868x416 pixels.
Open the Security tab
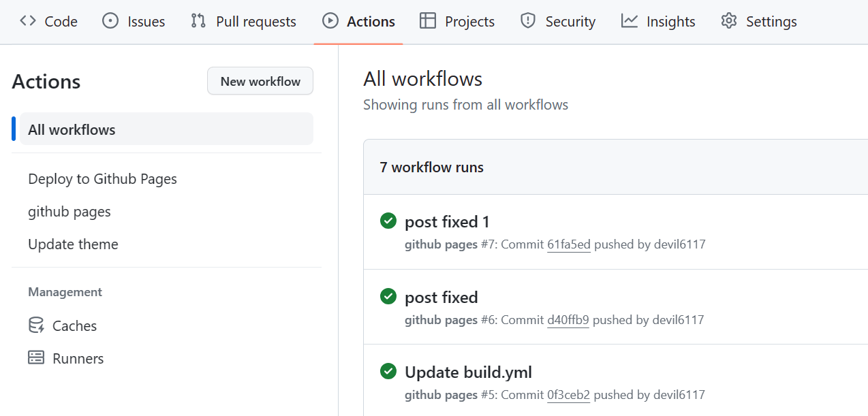pos(557,22)
